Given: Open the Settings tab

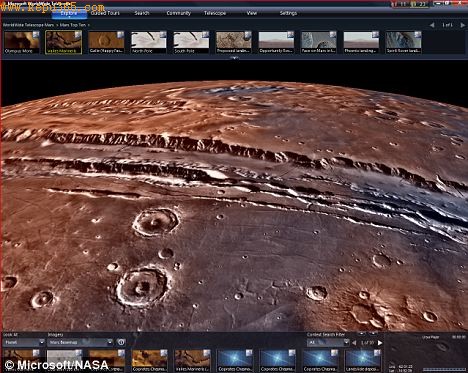Looking at the screenshot, I should click(x=288, y=13).
